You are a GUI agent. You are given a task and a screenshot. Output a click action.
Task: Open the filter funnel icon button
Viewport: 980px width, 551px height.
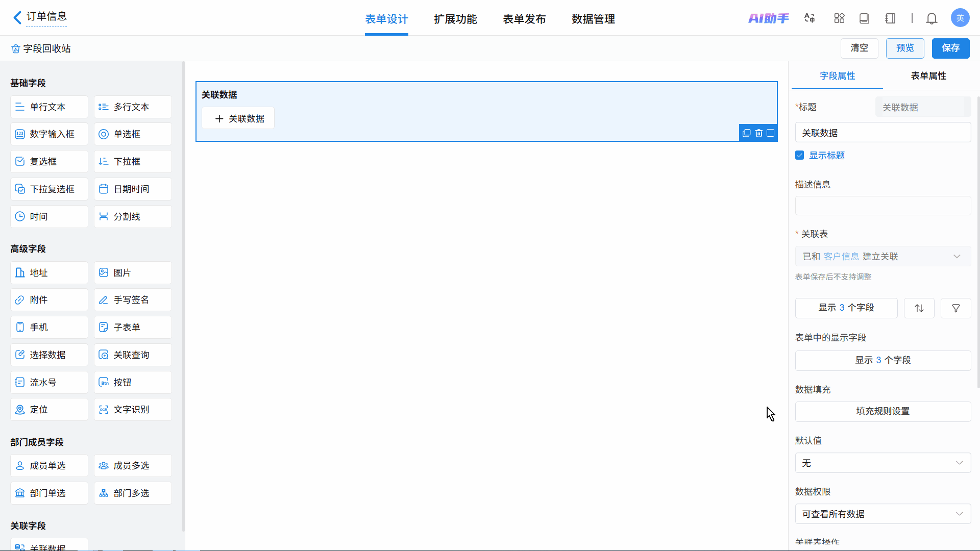pos(955,308)
